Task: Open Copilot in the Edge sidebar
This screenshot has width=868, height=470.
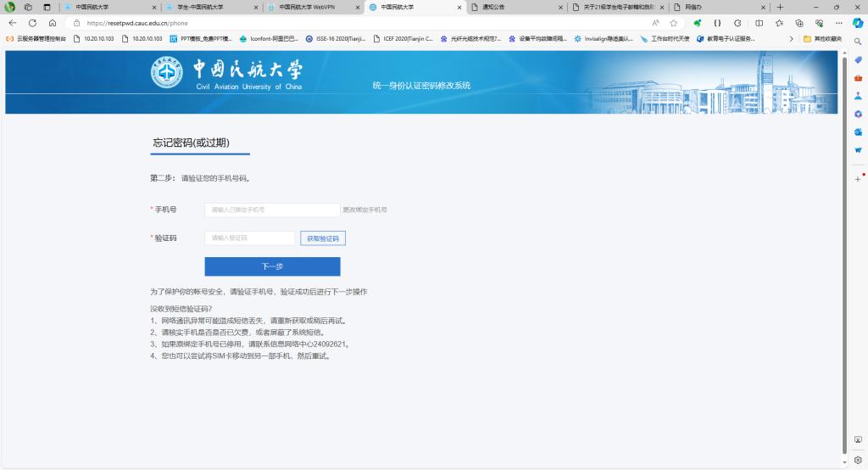Action: [x=858, y=23]
